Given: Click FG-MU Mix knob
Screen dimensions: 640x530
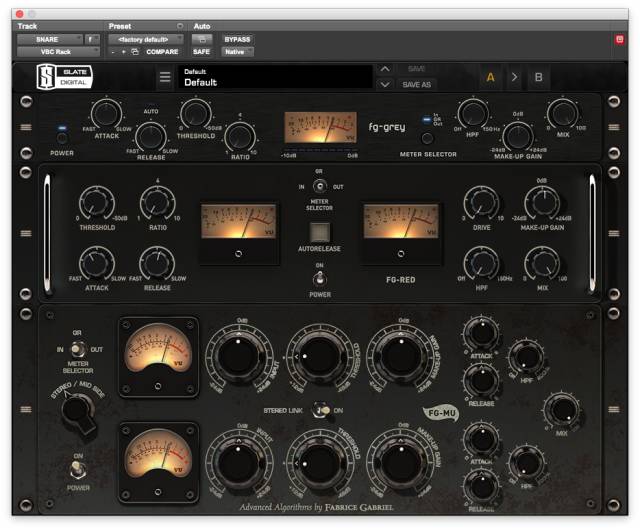Looking at the screenshot, I should pos(562,410).
